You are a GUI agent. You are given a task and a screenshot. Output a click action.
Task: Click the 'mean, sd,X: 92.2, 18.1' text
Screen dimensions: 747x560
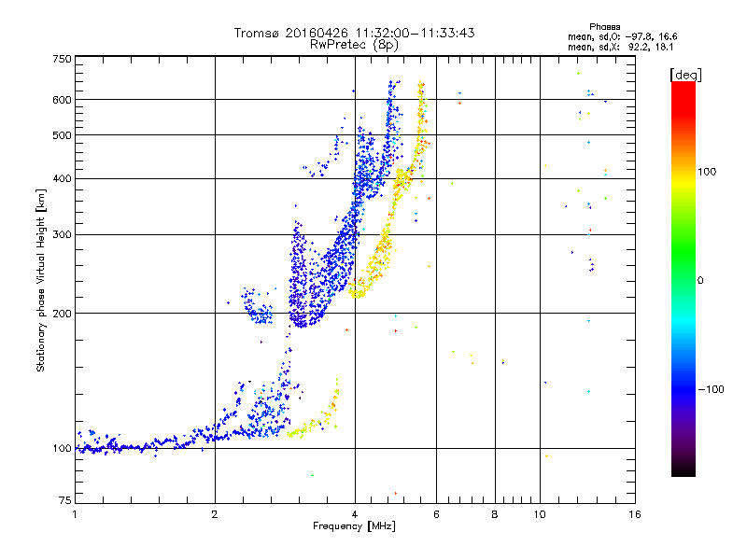620,48
